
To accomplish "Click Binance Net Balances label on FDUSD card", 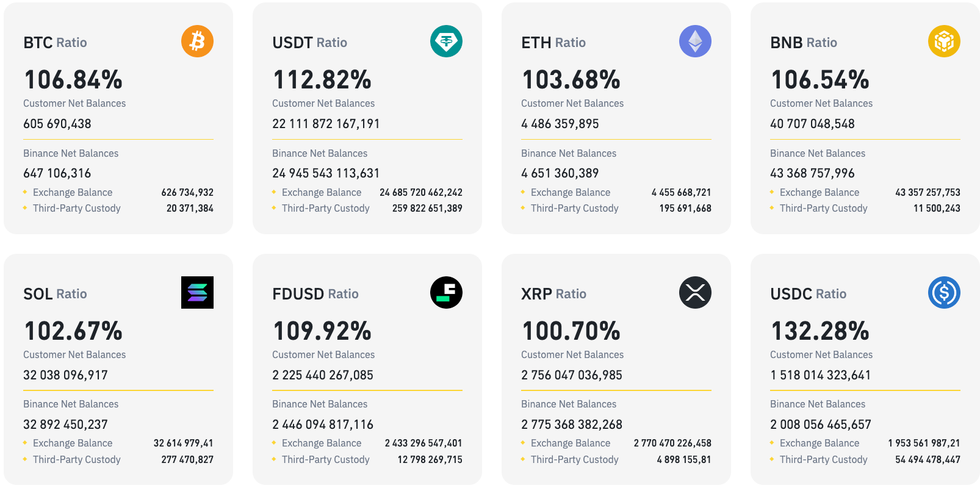I will click(320, 404).
